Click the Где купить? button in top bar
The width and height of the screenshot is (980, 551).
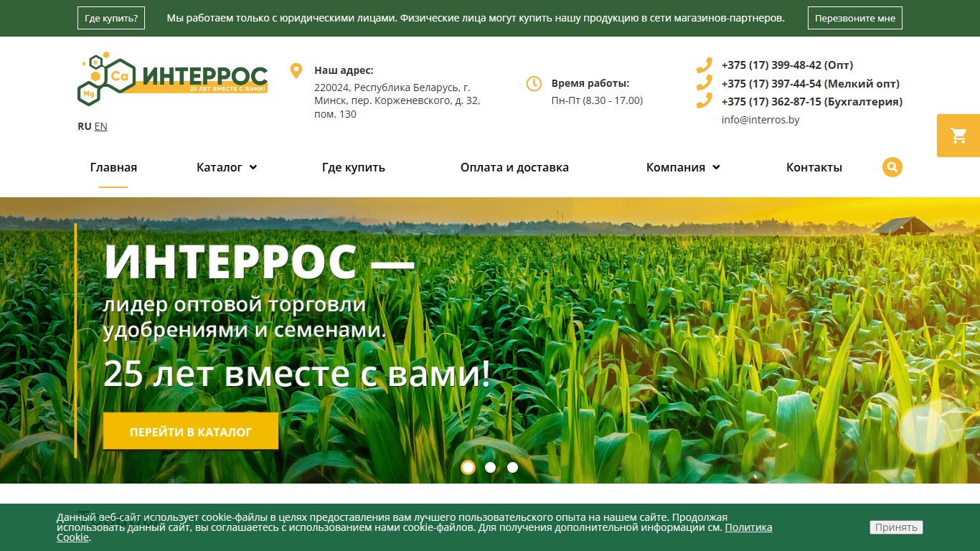click(x=111, y=18)
